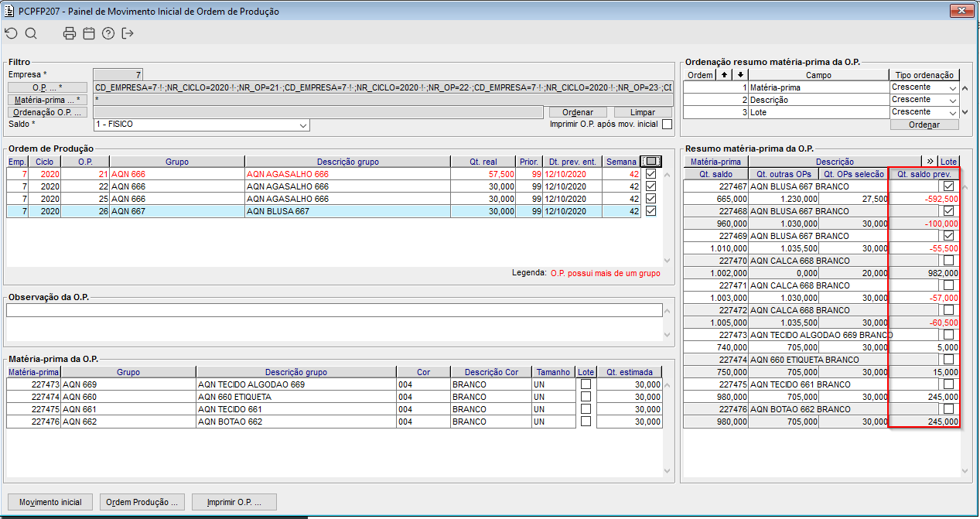Click the Empresa field containing 7
980x519 pixels.
pos(118,75)
